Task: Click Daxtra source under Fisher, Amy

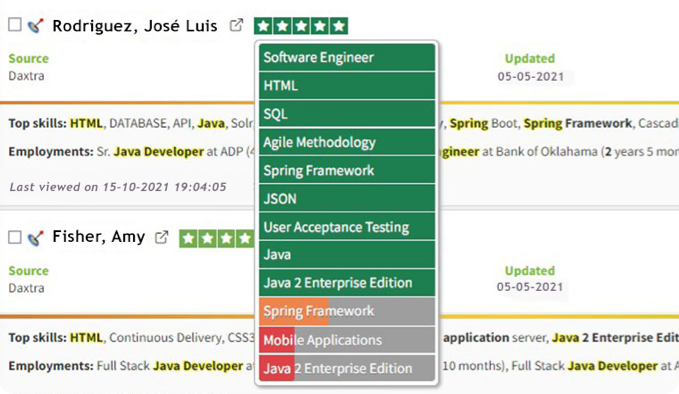Action: [x=26, y=288]
